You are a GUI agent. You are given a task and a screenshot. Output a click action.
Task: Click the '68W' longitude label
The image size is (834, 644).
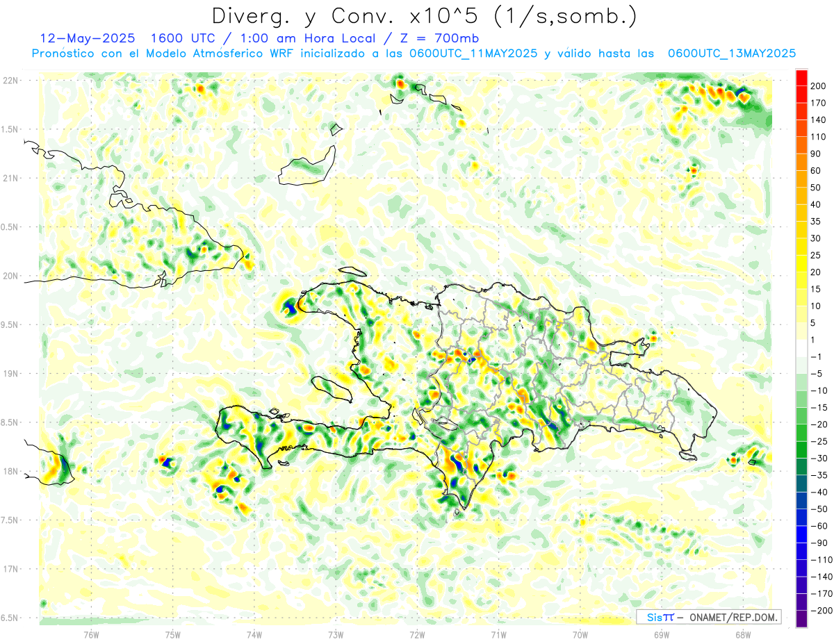click(742, 634)
